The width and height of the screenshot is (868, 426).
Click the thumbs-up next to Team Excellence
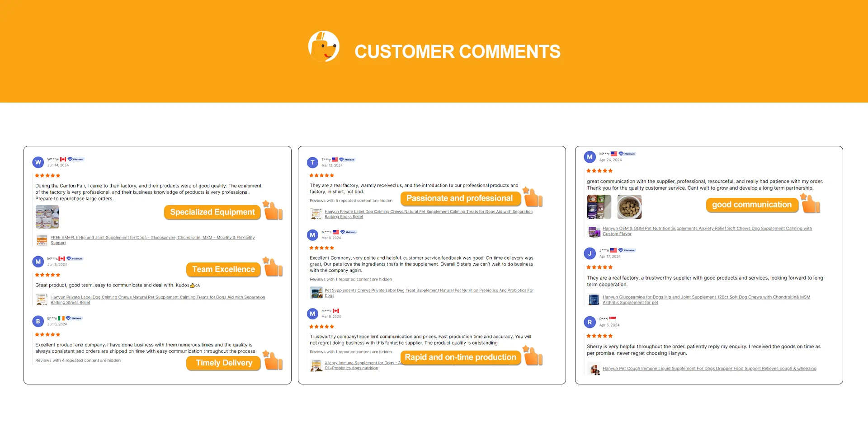click(273, 267)
